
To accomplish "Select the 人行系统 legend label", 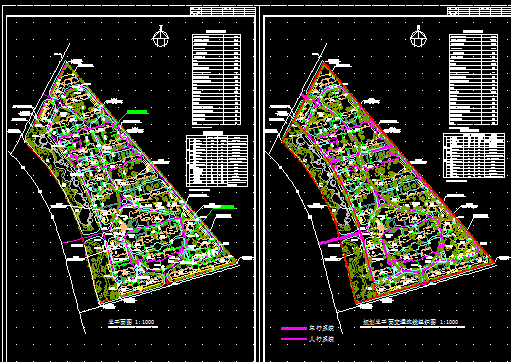I will coord(321,339).
